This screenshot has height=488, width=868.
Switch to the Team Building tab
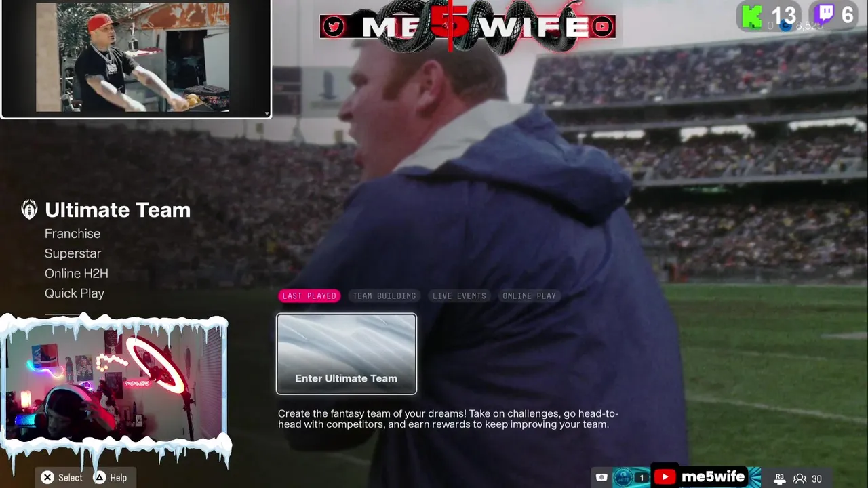click(384, 296)
